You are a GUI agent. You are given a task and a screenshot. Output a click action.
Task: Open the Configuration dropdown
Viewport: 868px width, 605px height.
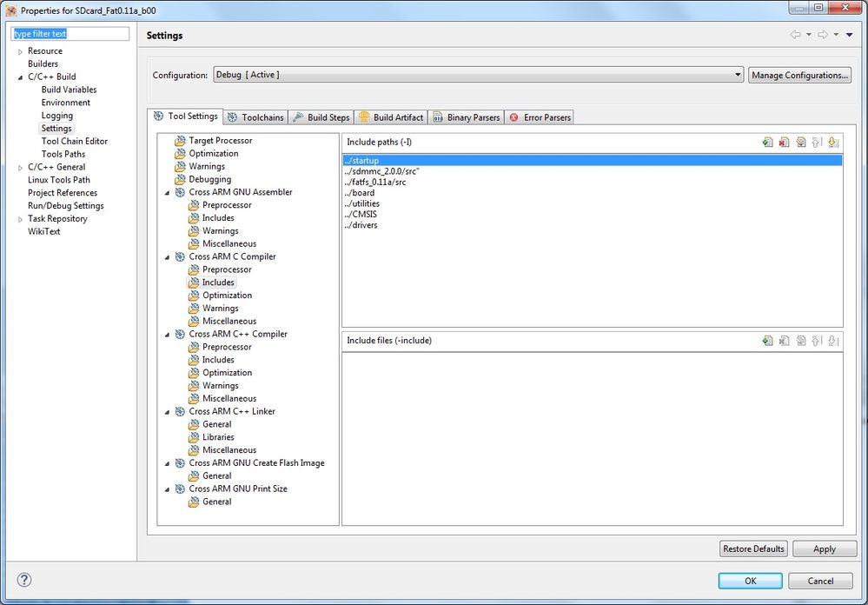click(478, 75)
